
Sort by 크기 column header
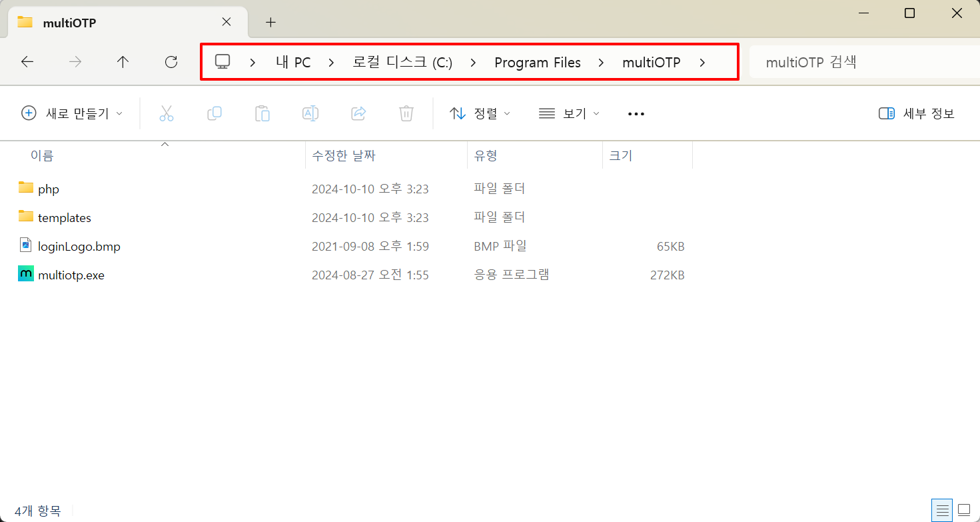(621, 155)
